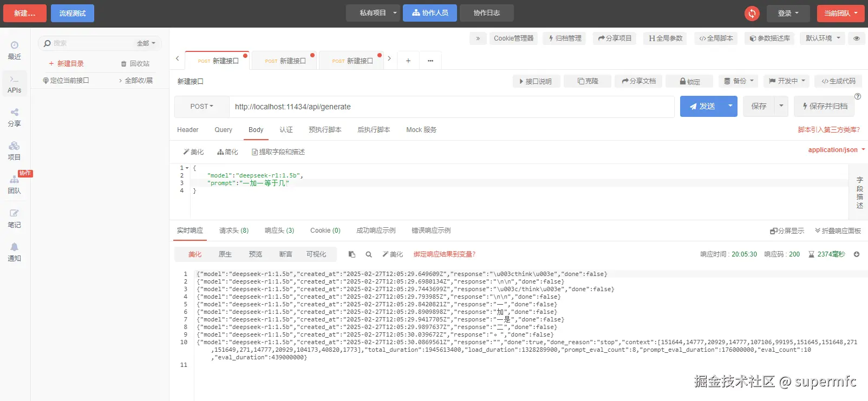This screenshot has width=868, height=401.
Task: Switch to the Header tab
Action: tap(188, 130)
